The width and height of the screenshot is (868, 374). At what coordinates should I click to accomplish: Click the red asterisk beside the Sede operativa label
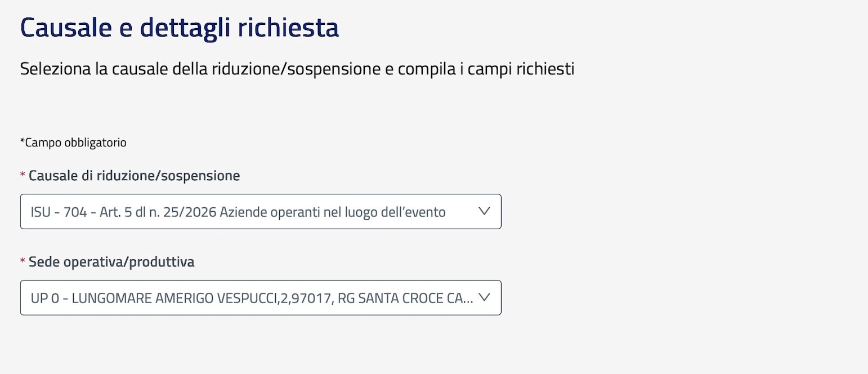pos(23,262)
